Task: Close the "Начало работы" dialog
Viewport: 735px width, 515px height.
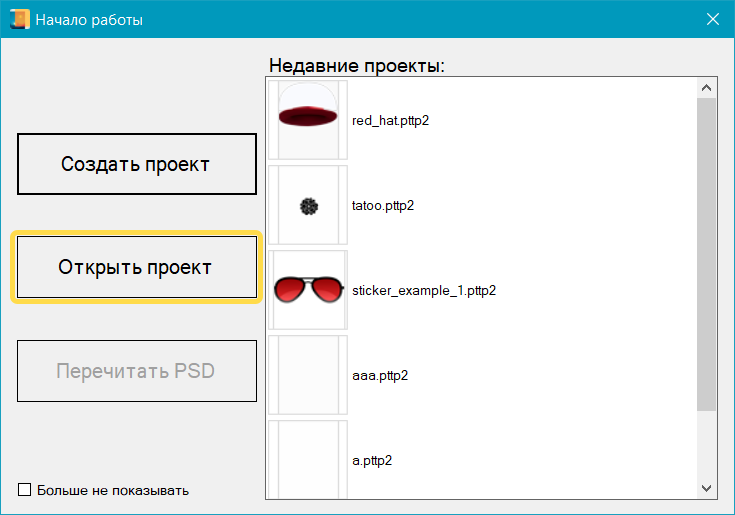Action: coord(713,19)
